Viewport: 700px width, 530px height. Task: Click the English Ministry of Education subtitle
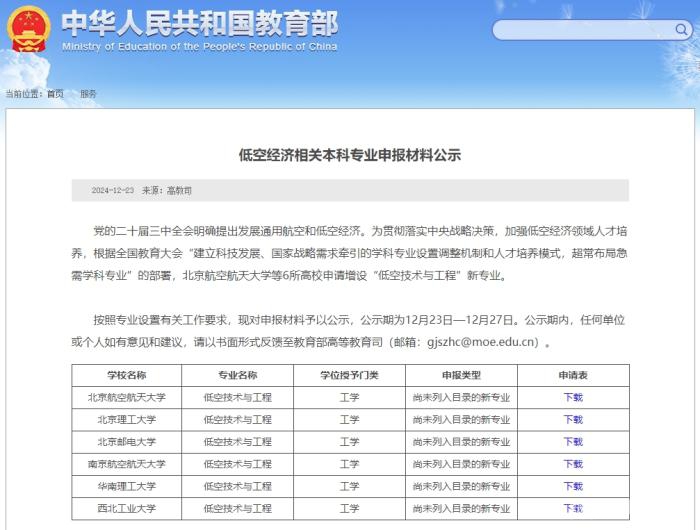[199, 47]
